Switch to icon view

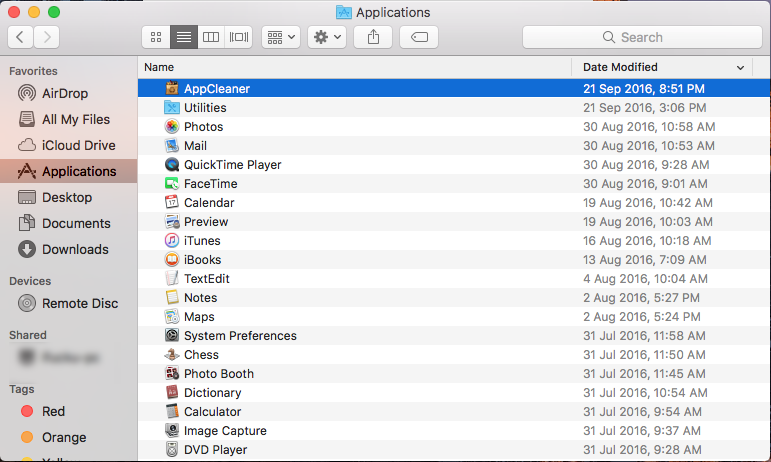[156, 37]
